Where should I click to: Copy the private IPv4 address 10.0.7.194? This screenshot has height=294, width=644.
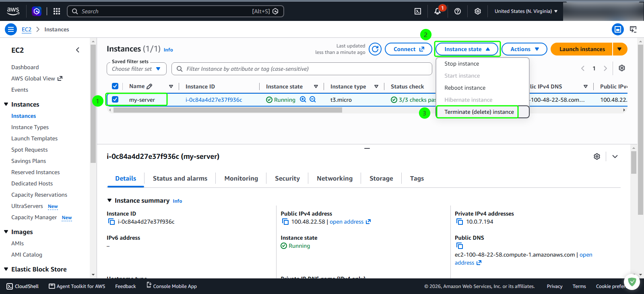click(x=460, y=222)
